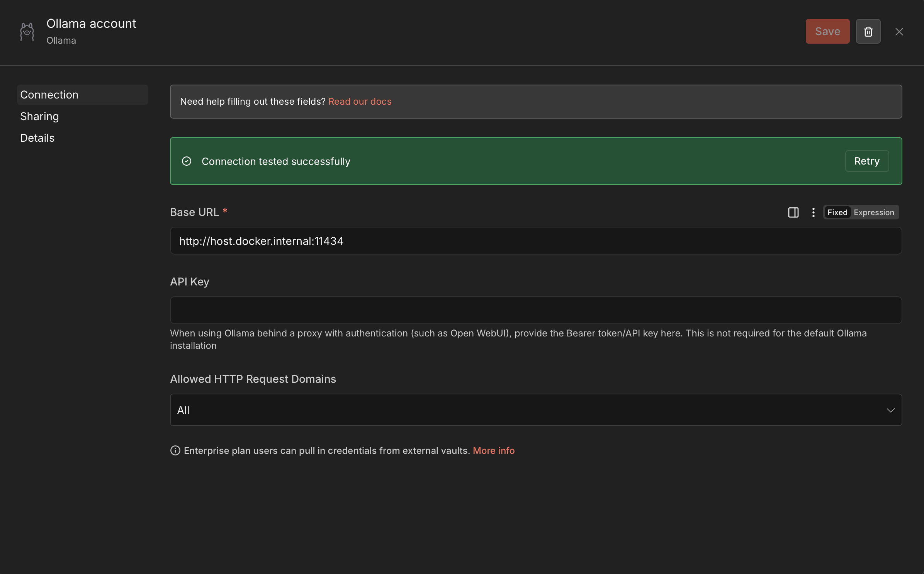The width and height of the screenshot is (924, 574).
Task: Click the Allowed HTTP Request Domains label
Action: click(x=253, y=379)
